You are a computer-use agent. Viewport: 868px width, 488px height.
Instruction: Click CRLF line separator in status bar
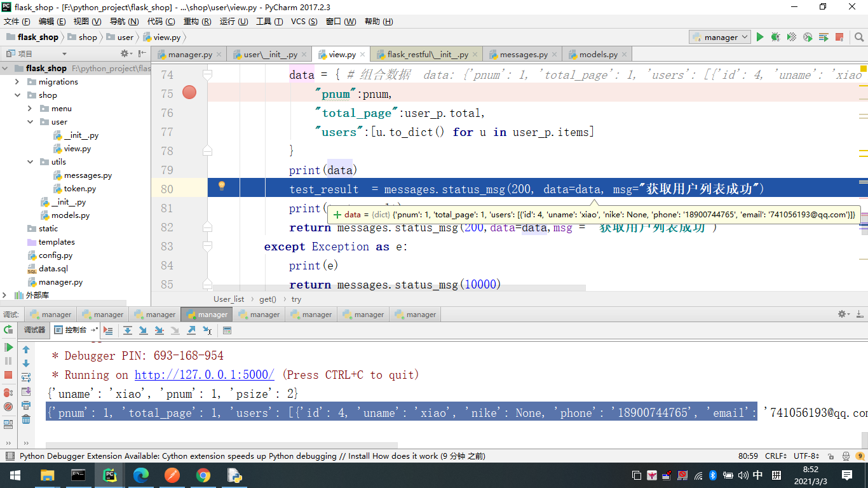point(776,456)
